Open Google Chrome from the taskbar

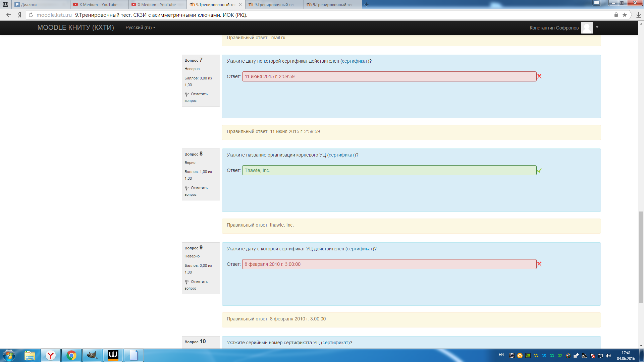[x=71, y=355]
